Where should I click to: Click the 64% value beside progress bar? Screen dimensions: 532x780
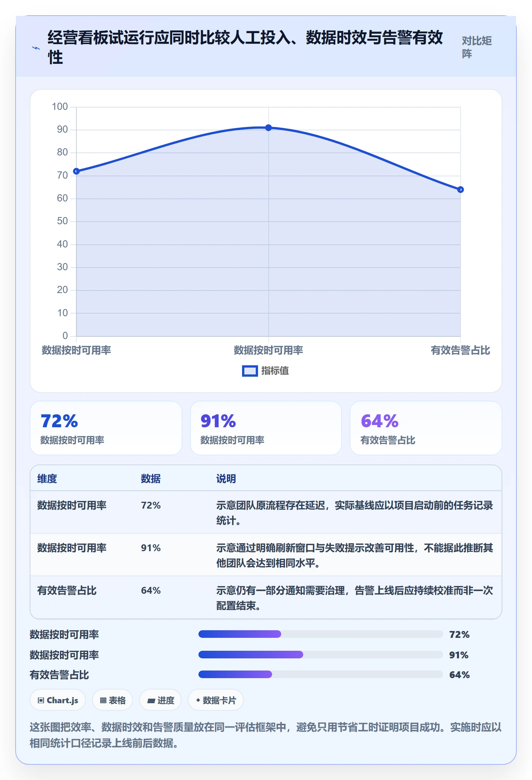coord(459,675)
